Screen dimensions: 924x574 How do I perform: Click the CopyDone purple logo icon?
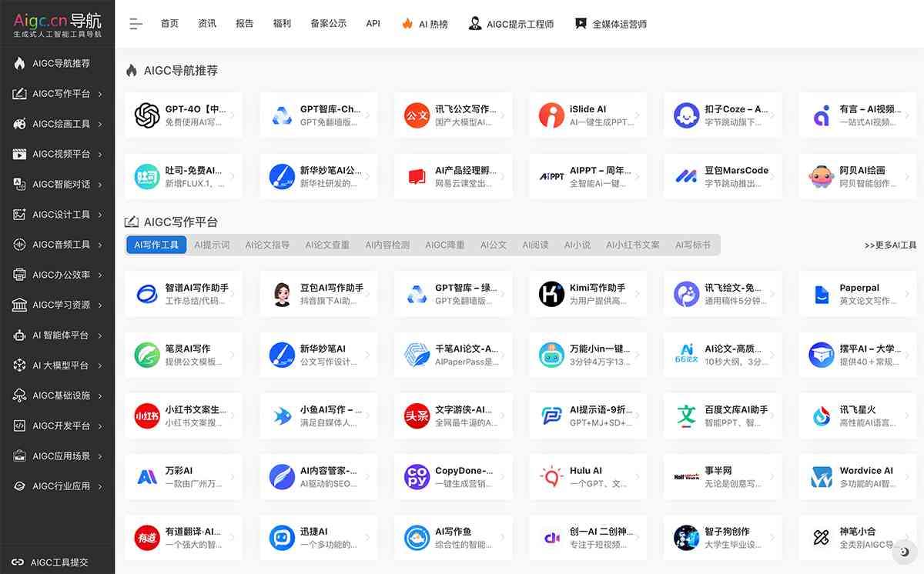click(417, 476)
